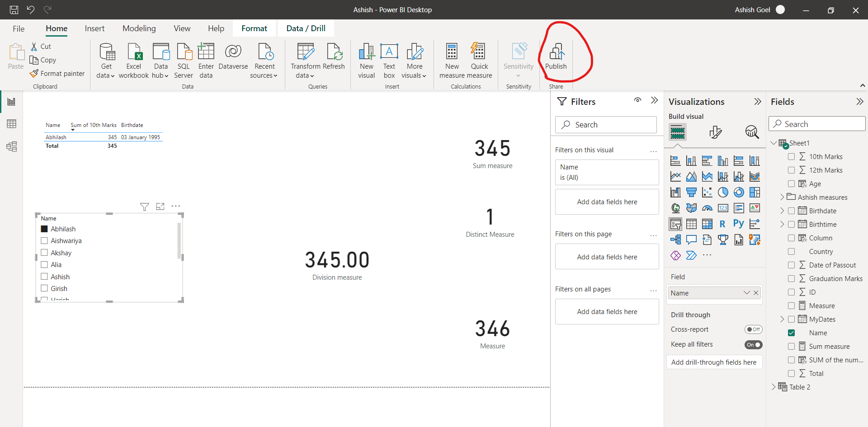Click the search box in the Filters pane
Screen dimensions: 868x427
(x=606, y=125)
